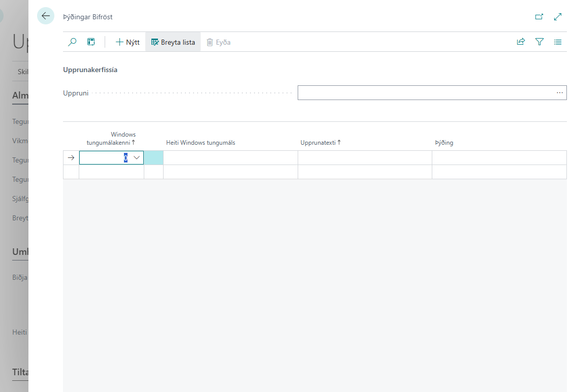Expand the Windows tungumálakenni dropdown arrow

pos(137,158)
